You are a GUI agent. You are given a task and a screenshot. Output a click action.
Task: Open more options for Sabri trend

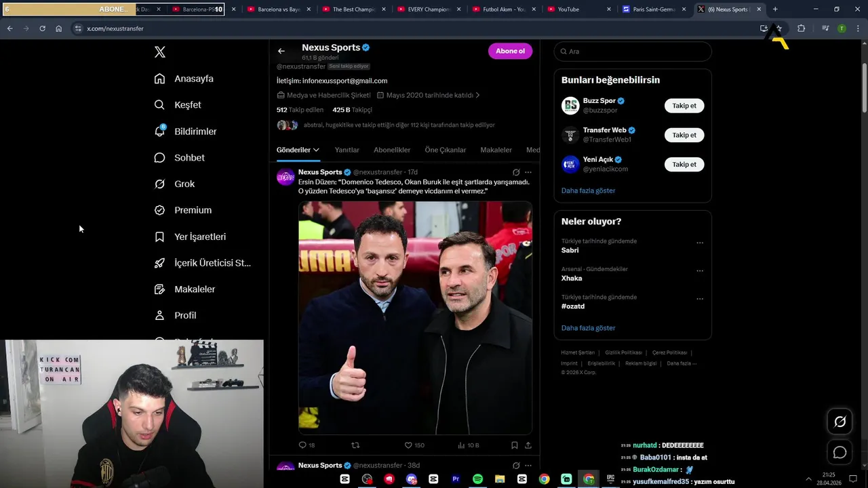[700, 243]
